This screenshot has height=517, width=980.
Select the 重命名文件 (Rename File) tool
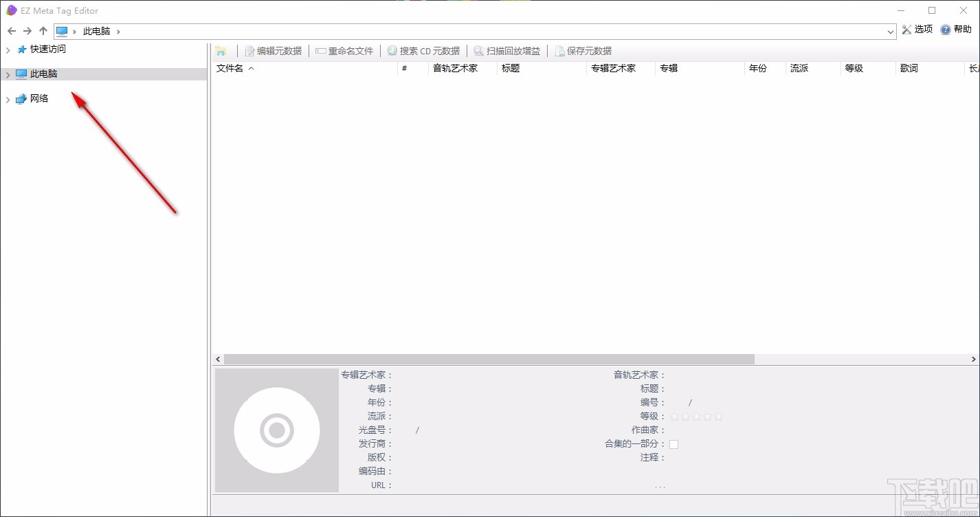(344, 50)
